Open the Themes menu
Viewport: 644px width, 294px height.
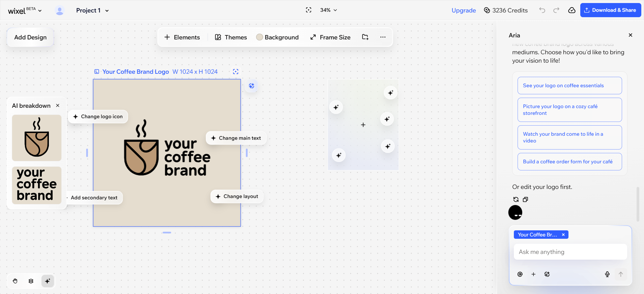coord(231,37)
